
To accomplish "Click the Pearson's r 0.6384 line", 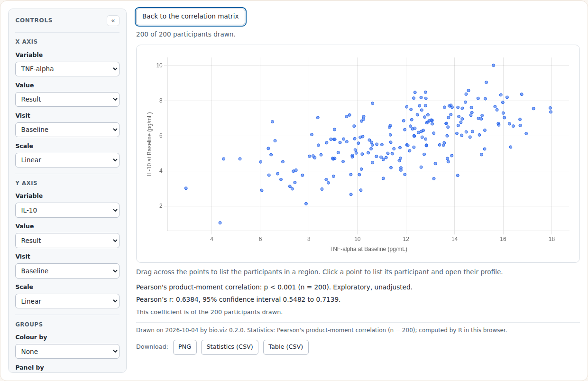I will click(238, 299).
